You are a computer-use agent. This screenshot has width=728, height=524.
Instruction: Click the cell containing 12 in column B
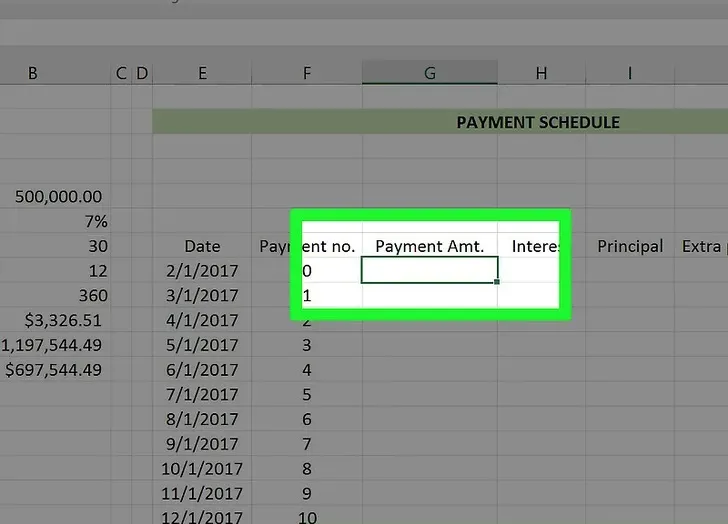55,271
